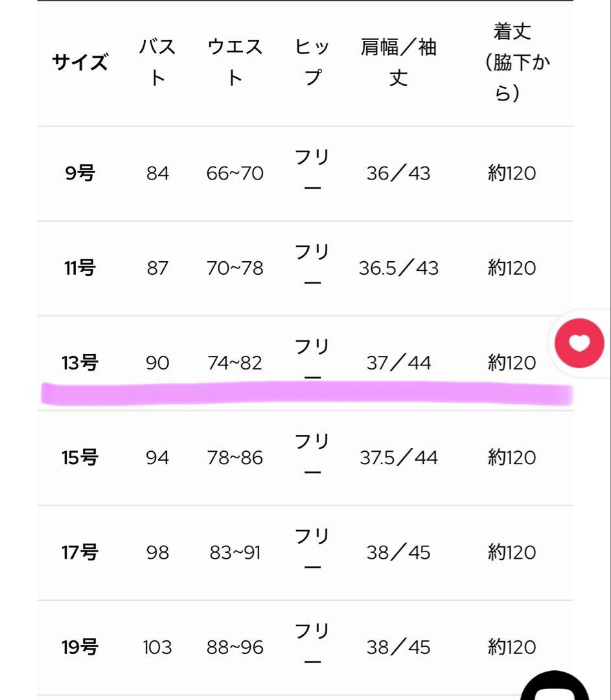Image resolution: width=611 pixels, height=700 pixels.
Task: Select the バスト column header
Action: coord(157,63)
